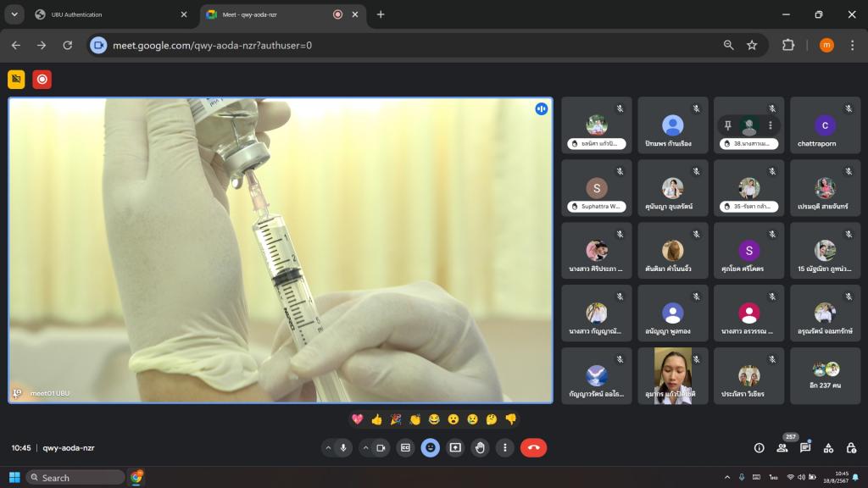Open a new browser tab
The width and height of the screenshot is (868, 488).
click(x=381, y=14)
